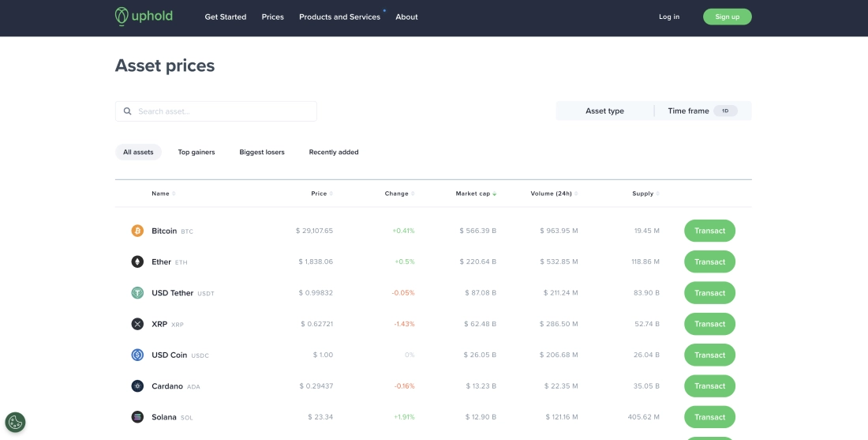
Task: Sort the table by Price
Action: (322, 194)
